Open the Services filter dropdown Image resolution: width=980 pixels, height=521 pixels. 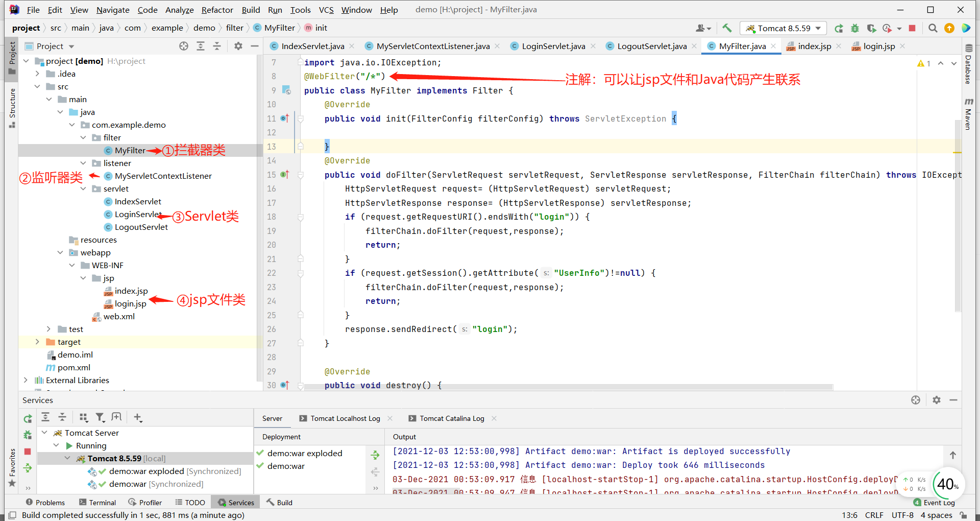(100, 417)
